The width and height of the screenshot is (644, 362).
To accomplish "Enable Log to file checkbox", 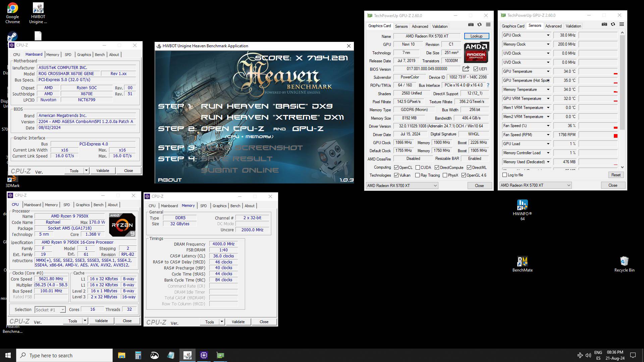I will 504,175.
